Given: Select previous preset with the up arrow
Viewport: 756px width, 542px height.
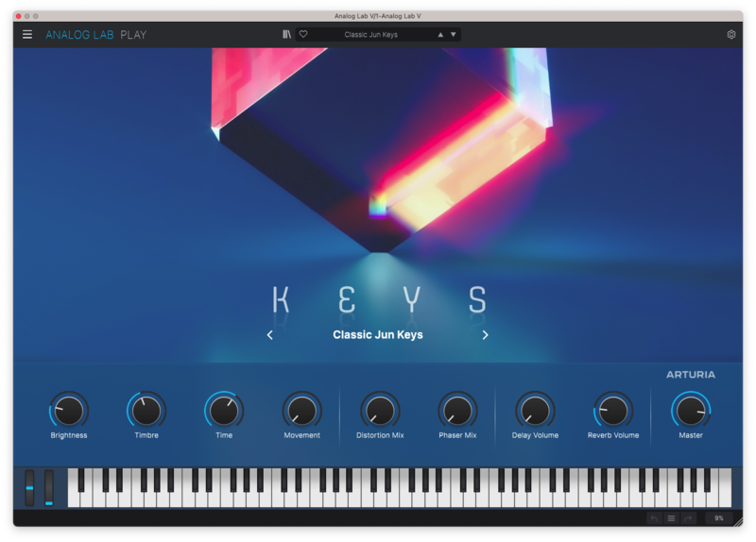Looking at the screenshot, I should [439, 35].
